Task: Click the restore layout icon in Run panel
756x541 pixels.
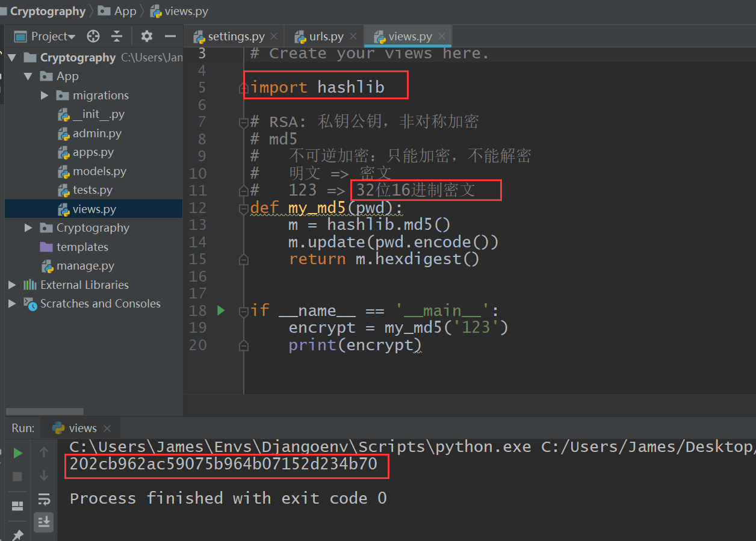Action: click(18, 506)
